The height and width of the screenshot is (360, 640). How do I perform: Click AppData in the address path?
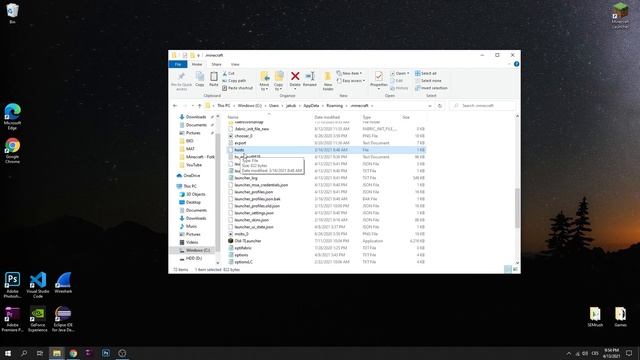pyautogui.click(x=311, y=106)
